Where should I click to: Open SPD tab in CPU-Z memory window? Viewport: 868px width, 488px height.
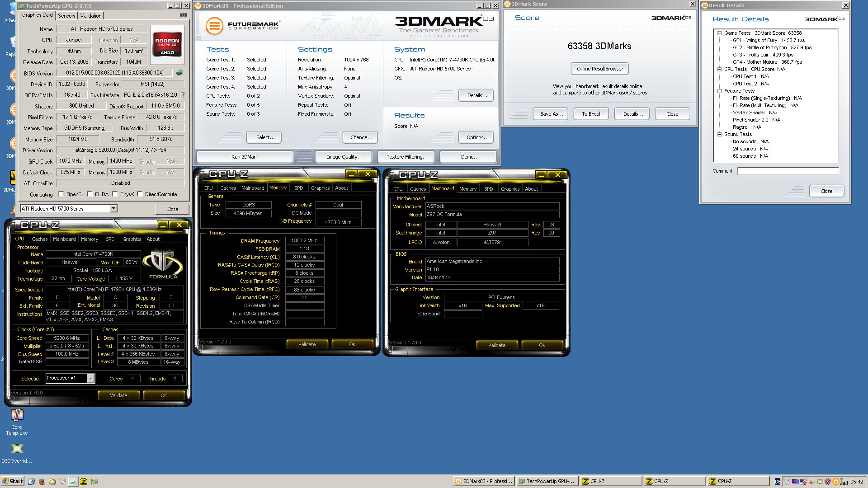click(x=299, y=188)
